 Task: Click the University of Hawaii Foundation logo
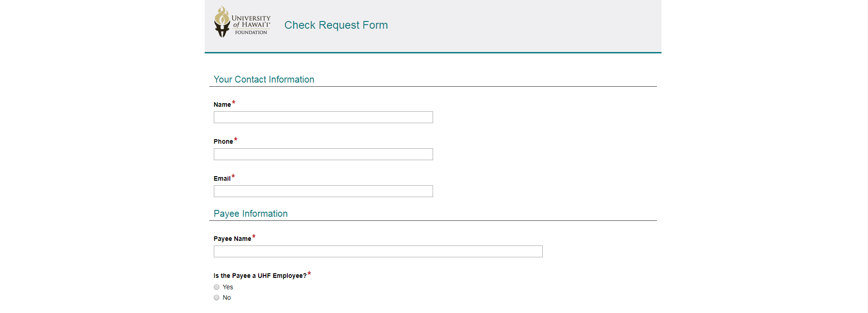coord(243,22)
